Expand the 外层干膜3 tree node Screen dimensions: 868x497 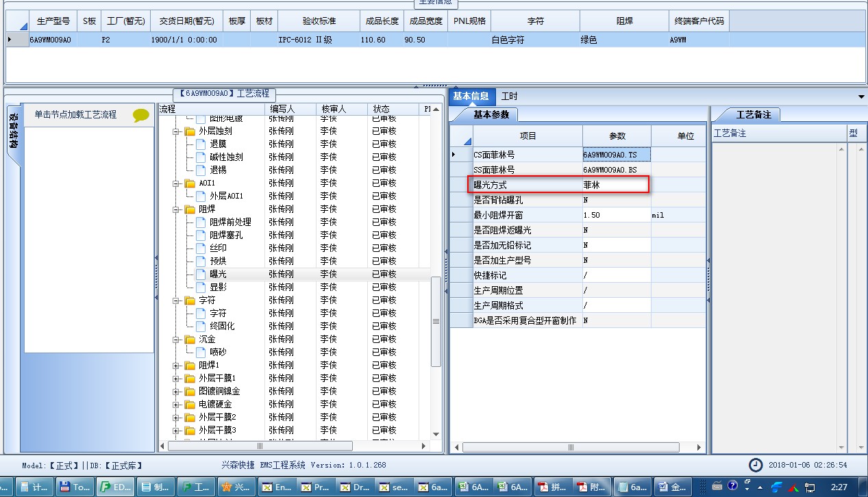[x=176, y=430]
